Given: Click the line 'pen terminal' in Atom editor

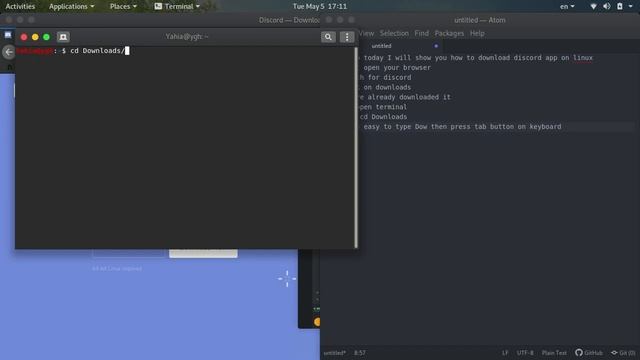Looking at the screenshot, I should pos(383,107).
